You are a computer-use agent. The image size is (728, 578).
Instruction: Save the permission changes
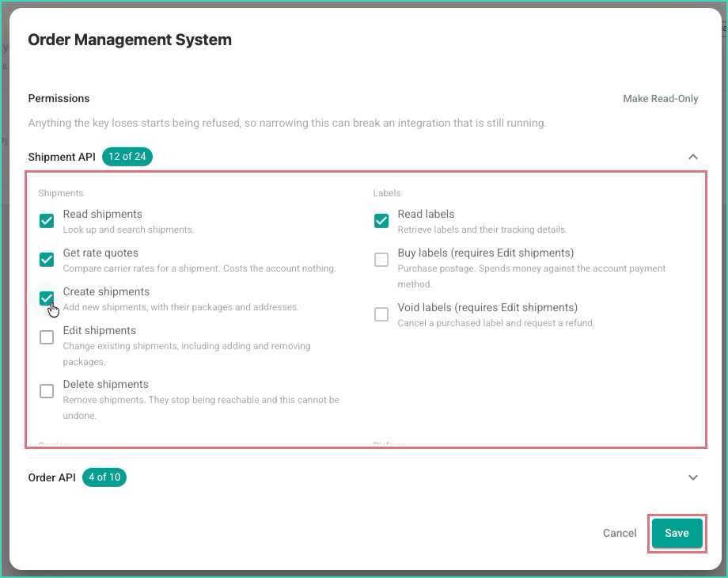tap(677, 533)
